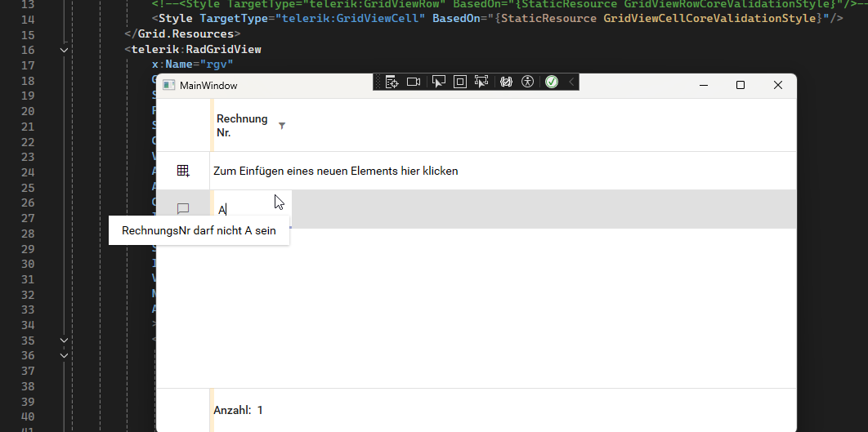This screenshot has height=432, width=868.
Task: Click the accessibility figure icon in toolbar
Action: 527,82
